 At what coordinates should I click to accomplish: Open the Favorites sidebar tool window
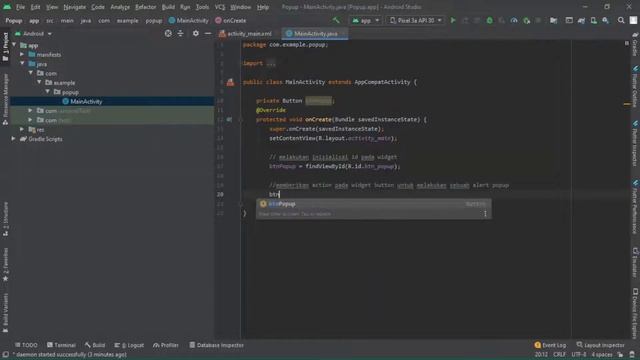click(5, 264)
